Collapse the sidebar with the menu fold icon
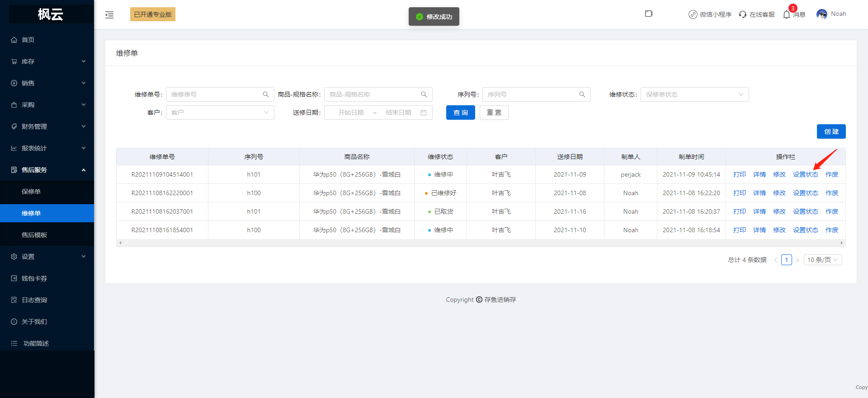The width and height of the screenshot is (868, 398). pos(109,15)
